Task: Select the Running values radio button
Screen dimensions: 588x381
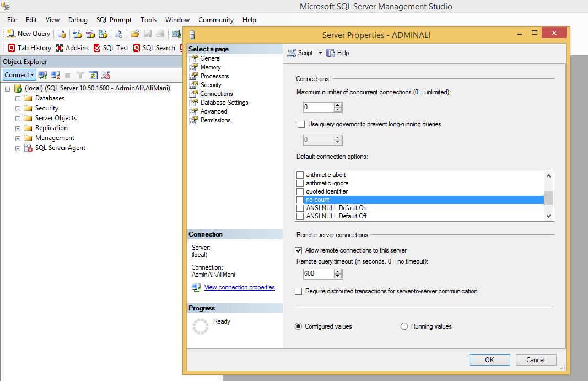Action: 404,326
